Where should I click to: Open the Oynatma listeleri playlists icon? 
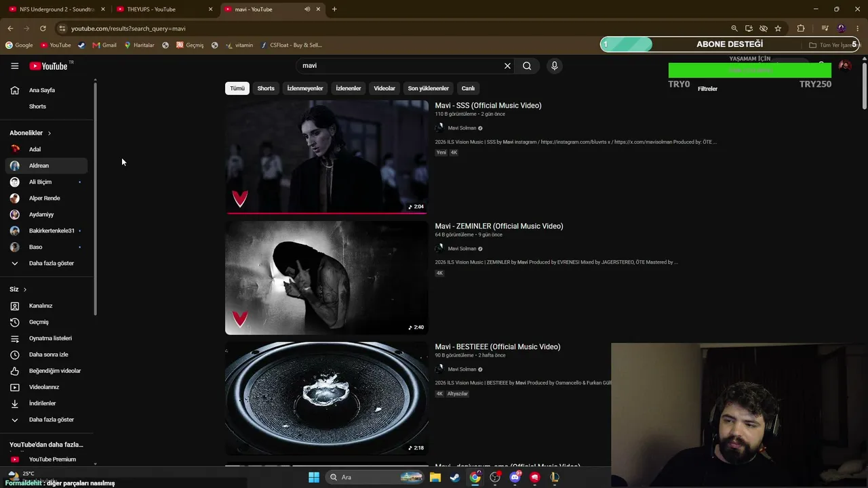pyautogui.click(x=15, y=338)
